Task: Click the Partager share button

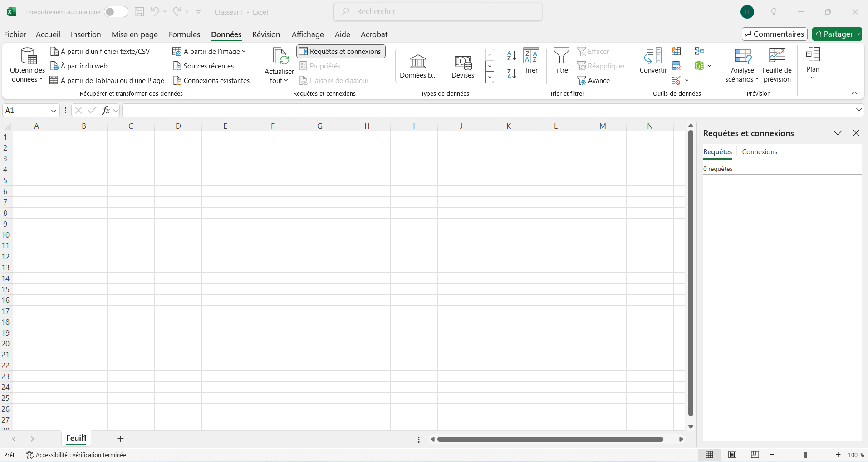Action: click(x=837, y=34)
